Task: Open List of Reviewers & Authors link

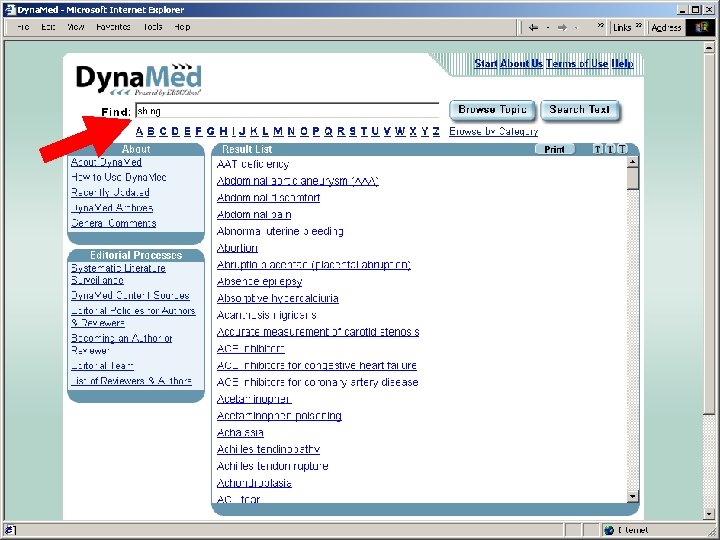Action: 131,381
